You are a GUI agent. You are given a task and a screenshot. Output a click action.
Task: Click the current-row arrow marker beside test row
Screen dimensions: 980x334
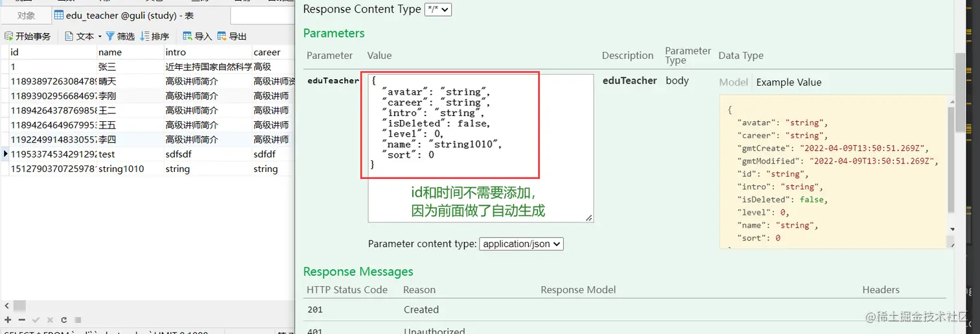[5, 154]
